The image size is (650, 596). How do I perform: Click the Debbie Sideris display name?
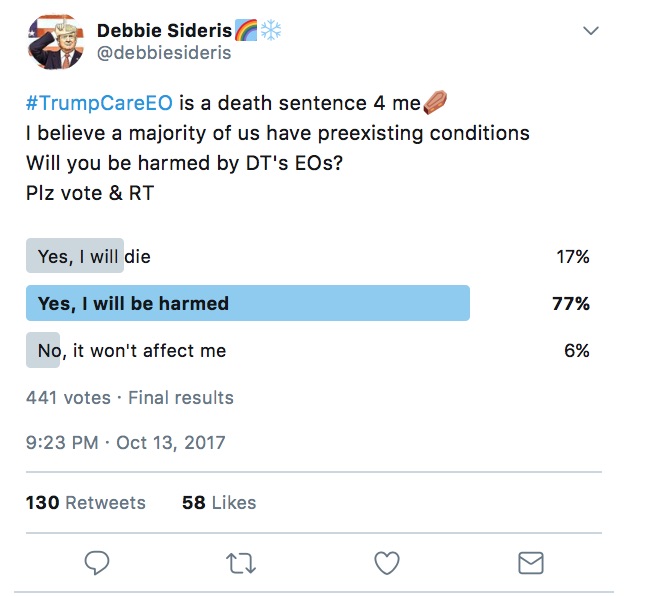click(x=163, y=31)
